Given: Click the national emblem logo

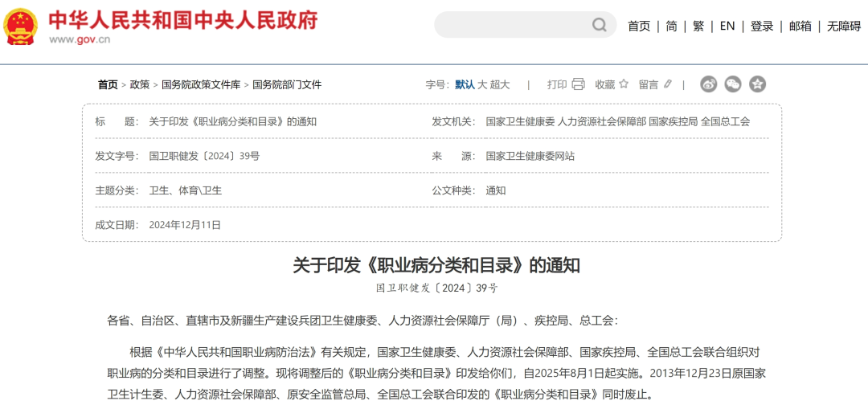Looking at the screenshot, I should tap(20, 26).
